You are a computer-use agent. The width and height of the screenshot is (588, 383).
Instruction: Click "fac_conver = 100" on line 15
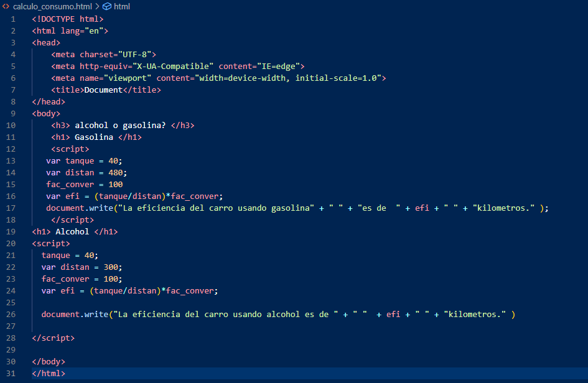(x=85, y=185)
